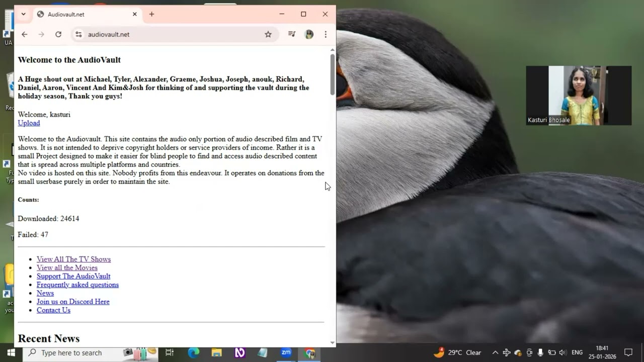This screenshot has width=644, height=362.
Task: Click the microphone tray icon
Action: coord(540,352)
